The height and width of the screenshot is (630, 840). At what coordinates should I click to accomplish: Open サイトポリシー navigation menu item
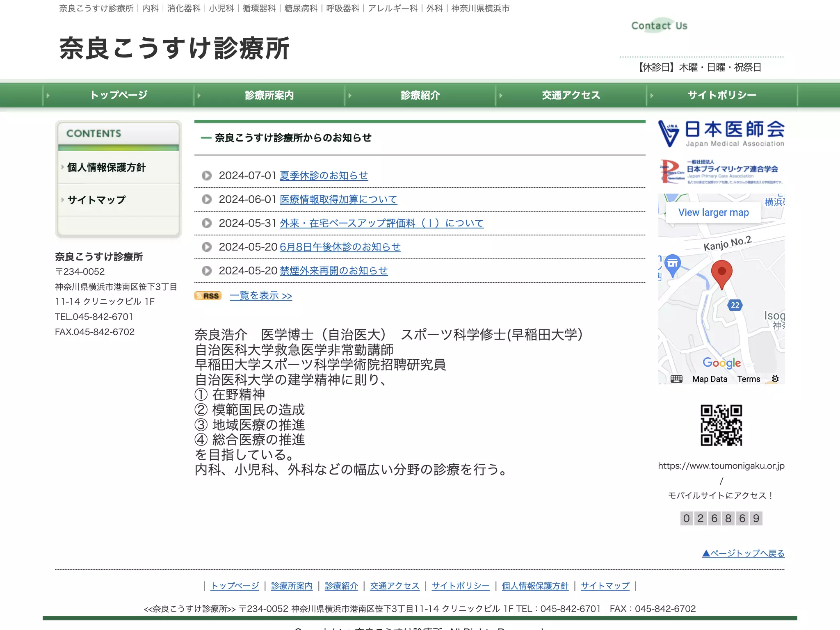tap(722, 95)
